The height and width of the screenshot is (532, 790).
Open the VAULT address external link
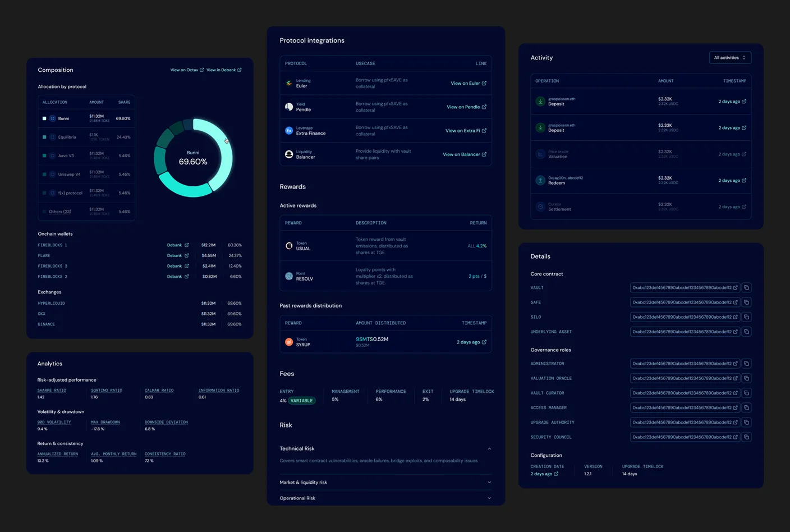tap(735, 288)
